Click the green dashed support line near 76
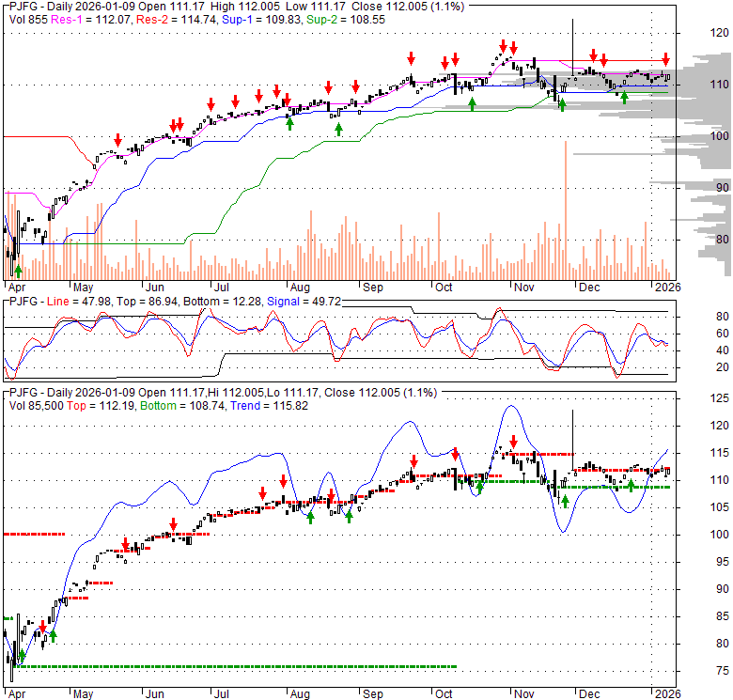Image resolution: width=733 pixels, height=700 pixels. click(235, 667)
